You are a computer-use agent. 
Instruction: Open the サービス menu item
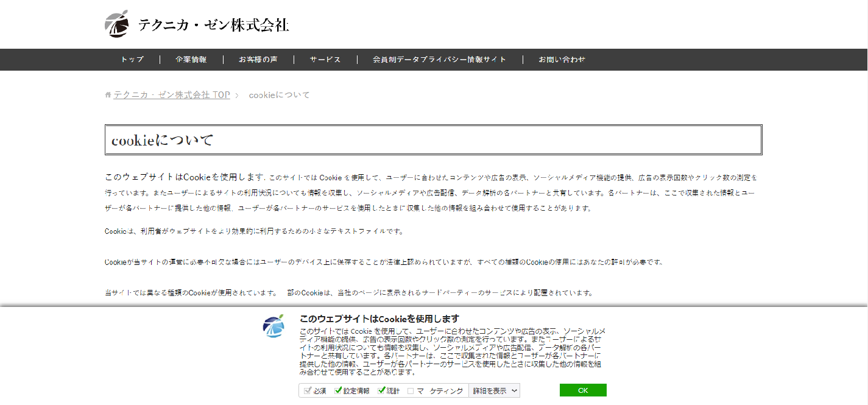click(325, 60)
